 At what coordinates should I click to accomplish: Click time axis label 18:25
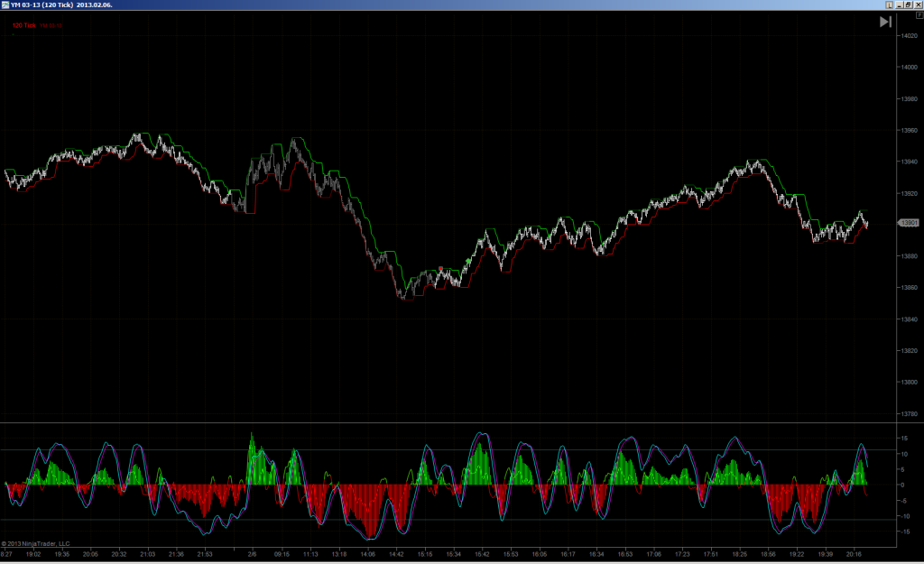pos(740,554)
